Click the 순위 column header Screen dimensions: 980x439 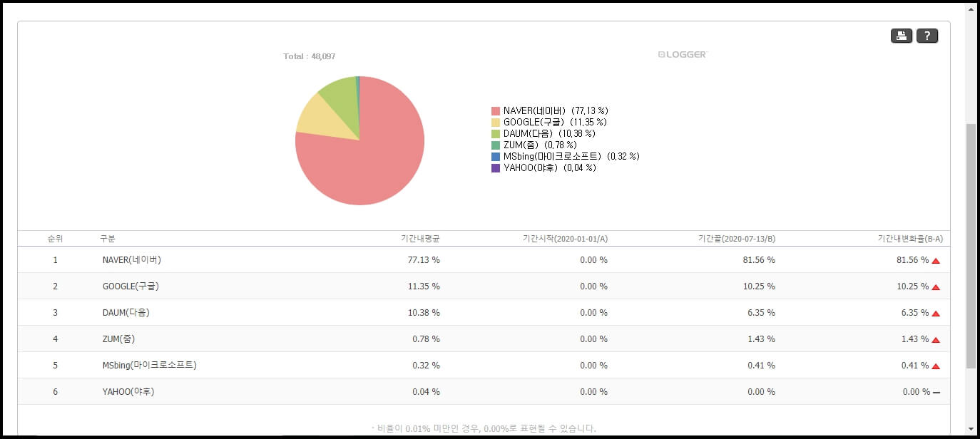[x=55, y=239]
